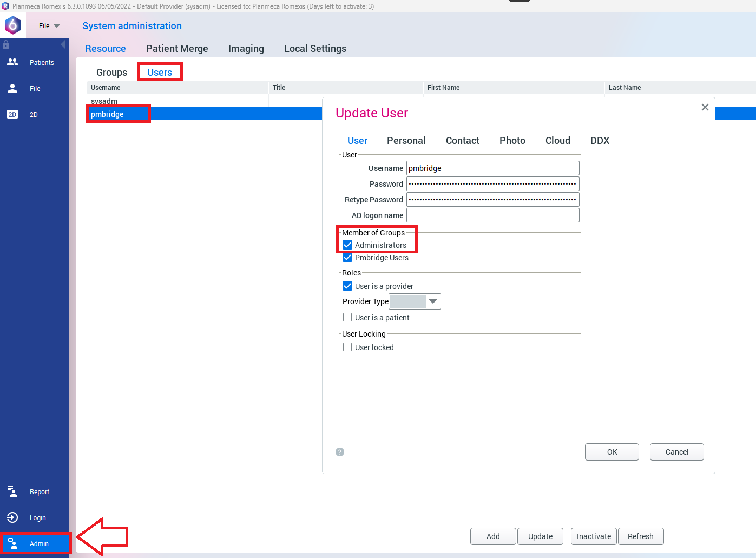This screenshot has height=558, width=756.
Task: Check the User locked checkbox
Action: point(347,347)
